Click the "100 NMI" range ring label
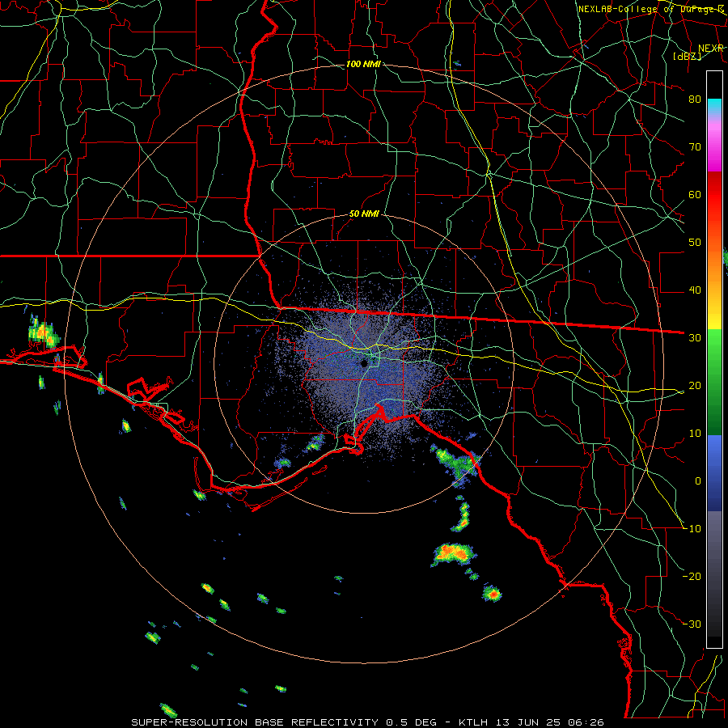The height and width of the screenshot is (728, 728). [363, 64]
